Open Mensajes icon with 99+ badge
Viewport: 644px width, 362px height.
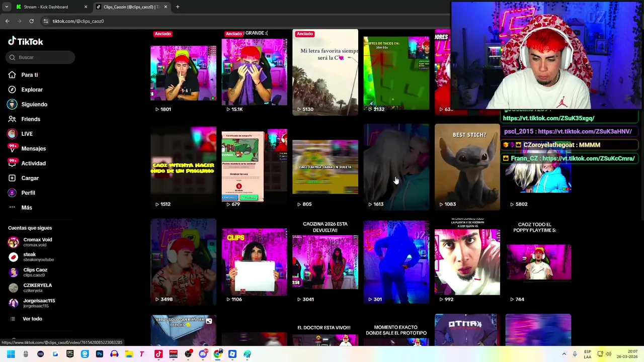click(12, 148)
